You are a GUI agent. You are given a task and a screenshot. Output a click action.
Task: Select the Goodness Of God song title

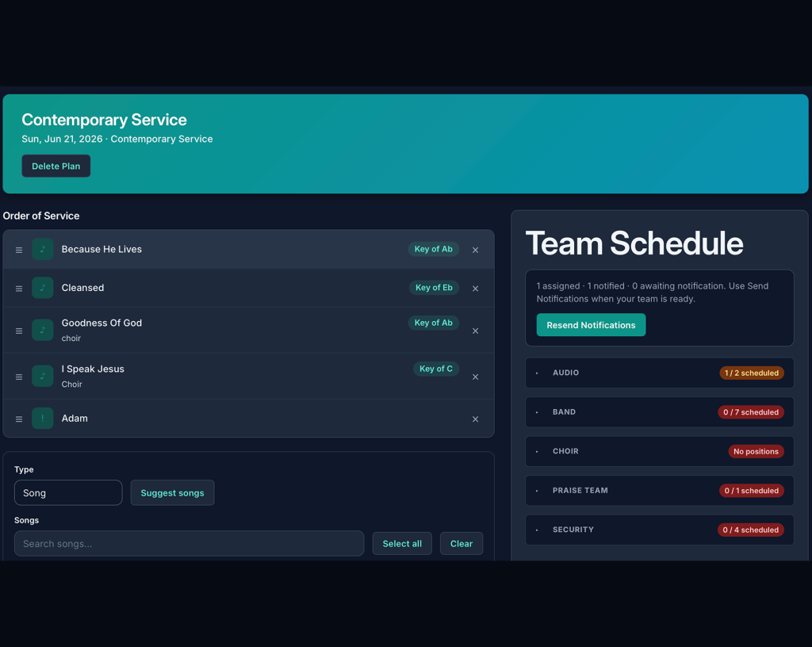[101, 323]
